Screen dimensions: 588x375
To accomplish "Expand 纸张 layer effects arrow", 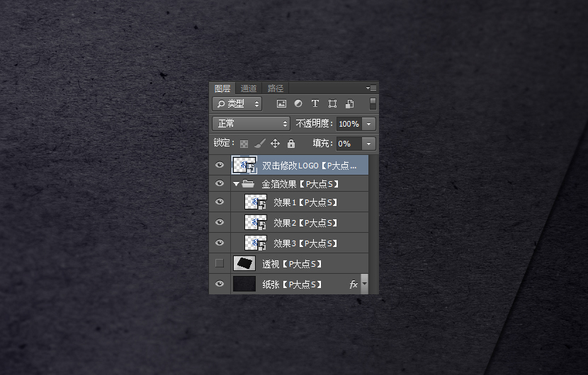I will point(364,284).
